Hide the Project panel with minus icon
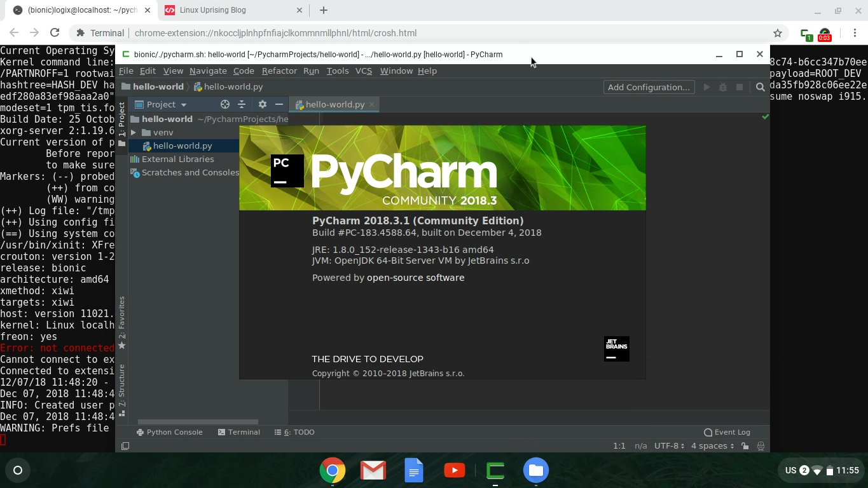 [x=279, y=104]
